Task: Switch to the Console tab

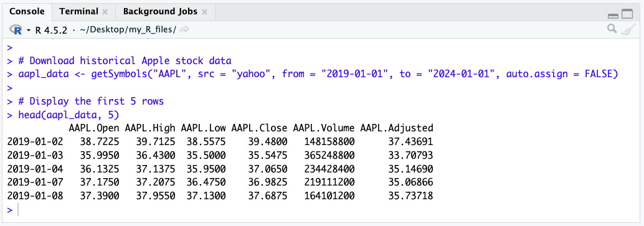Action: pos(27,11)
